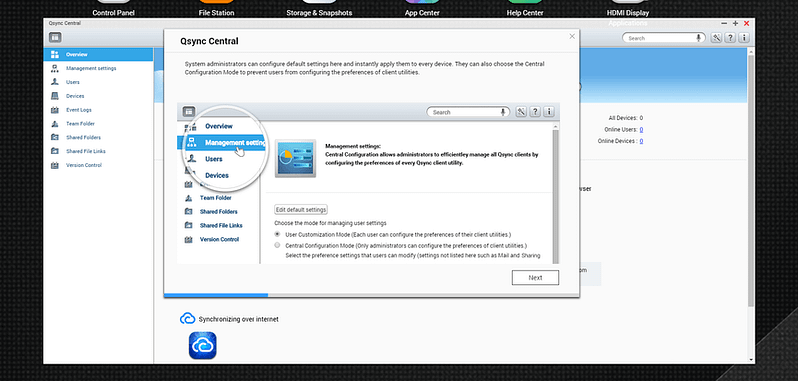Click the Event Logs icon in the sidebar

tap(55, 109)
